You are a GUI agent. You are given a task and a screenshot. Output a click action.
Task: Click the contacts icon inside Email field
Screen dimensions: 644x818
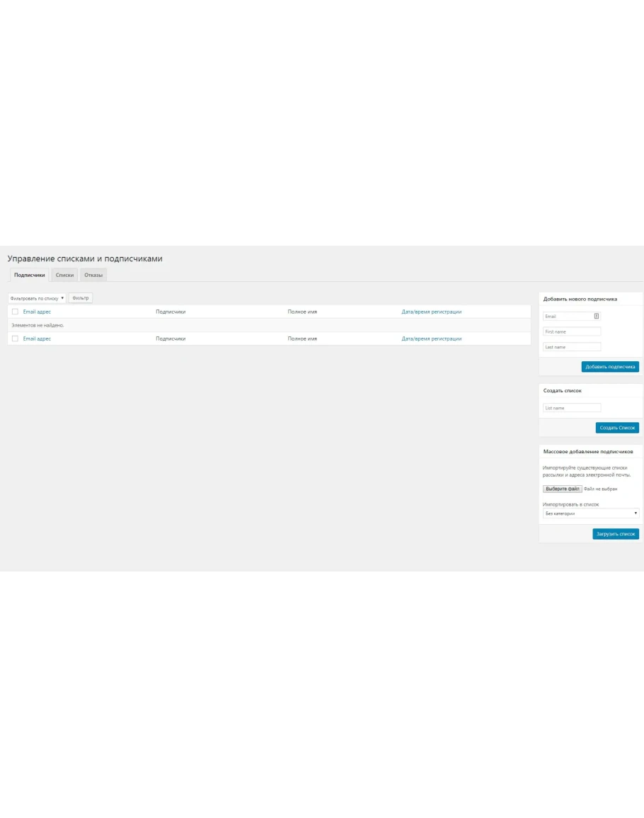pos(596,317)
